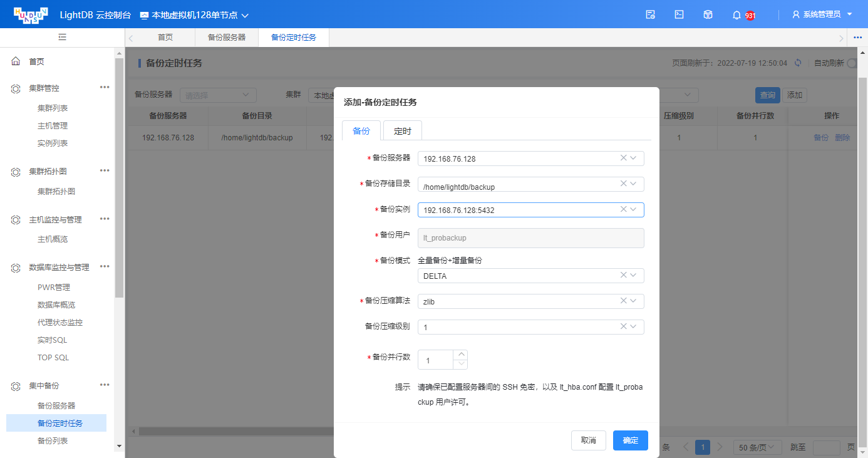Clear the 备份服务器 field value
868x458 pixels.
[x=623, y=158]
